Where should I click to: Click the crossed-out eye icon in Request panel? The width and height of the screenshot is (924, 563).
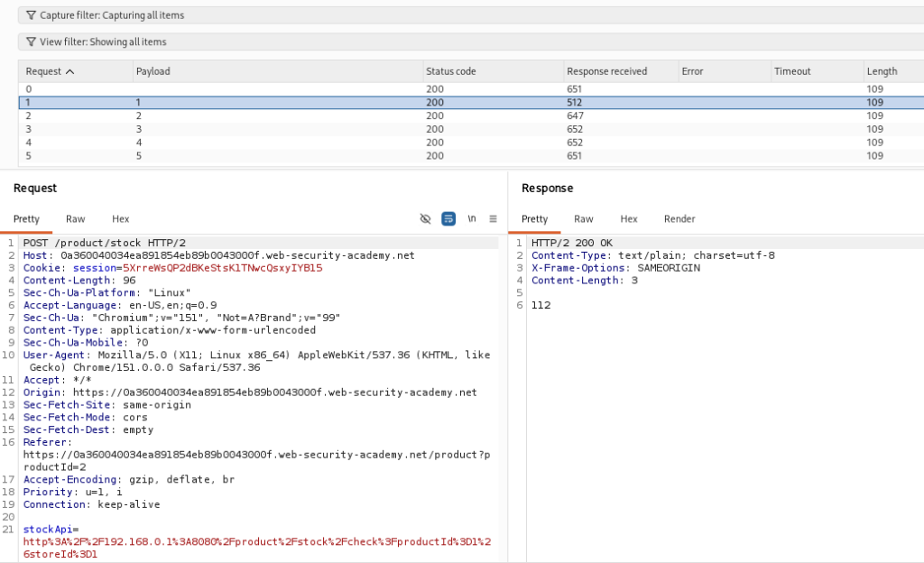425,219
